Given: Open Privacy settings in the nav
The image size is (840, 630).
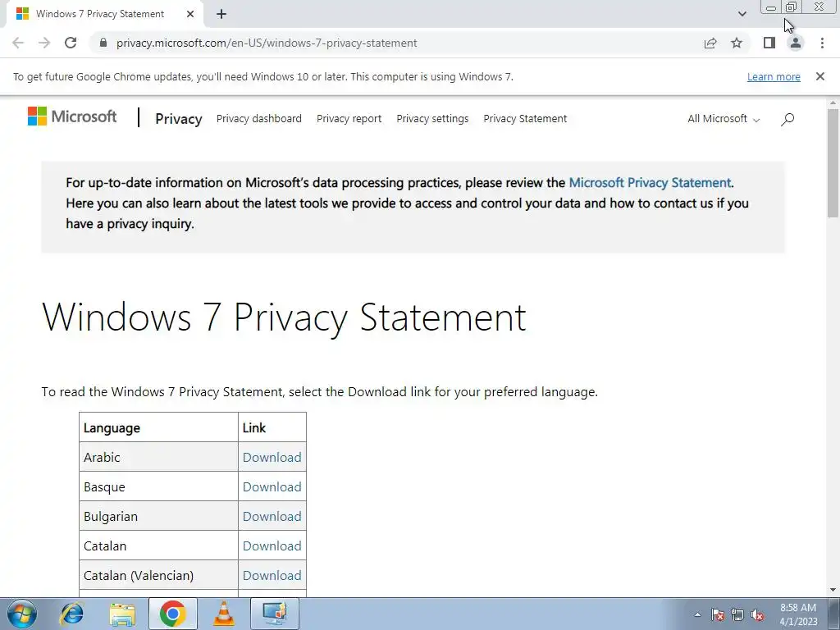Looking at the screenshot, I should [x=432, y=119].
